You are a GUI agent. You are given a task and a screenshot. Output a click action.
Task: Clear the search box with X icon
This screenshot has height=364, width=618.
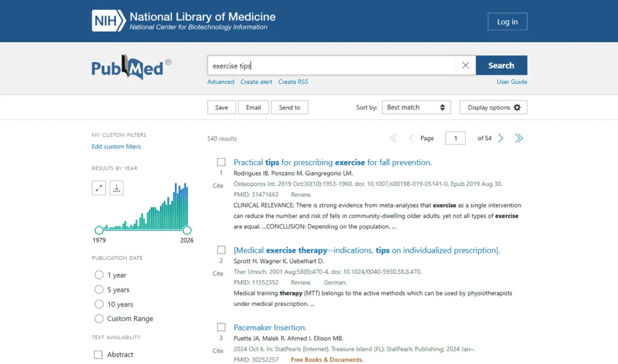click(465, 65)
